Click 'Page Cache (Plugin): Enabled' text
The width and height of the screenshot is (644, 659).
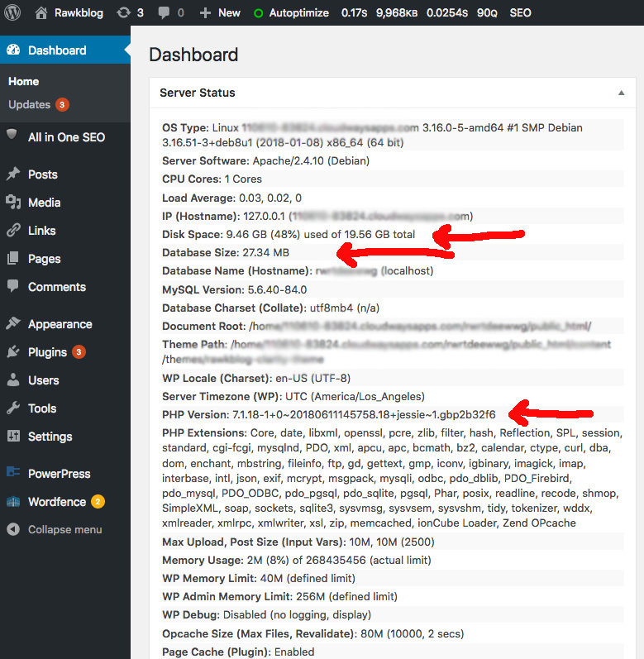click(238, 652)
